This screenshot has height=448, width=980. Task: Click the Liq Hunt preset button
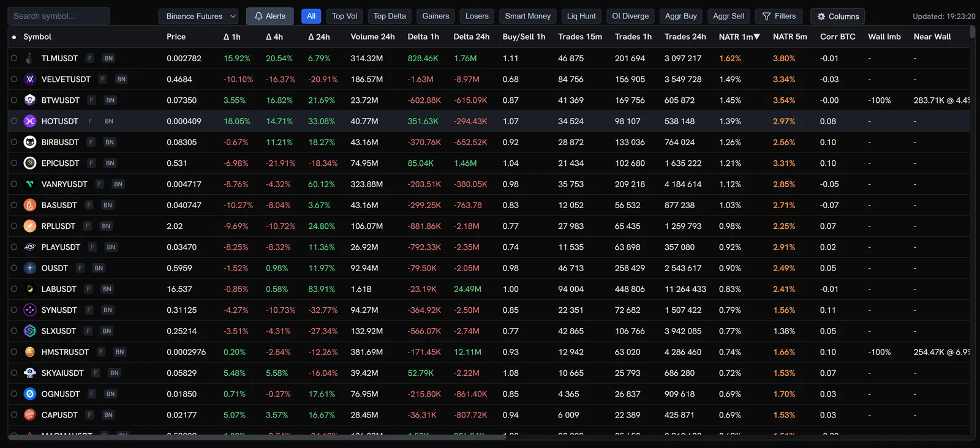(581, 17)
